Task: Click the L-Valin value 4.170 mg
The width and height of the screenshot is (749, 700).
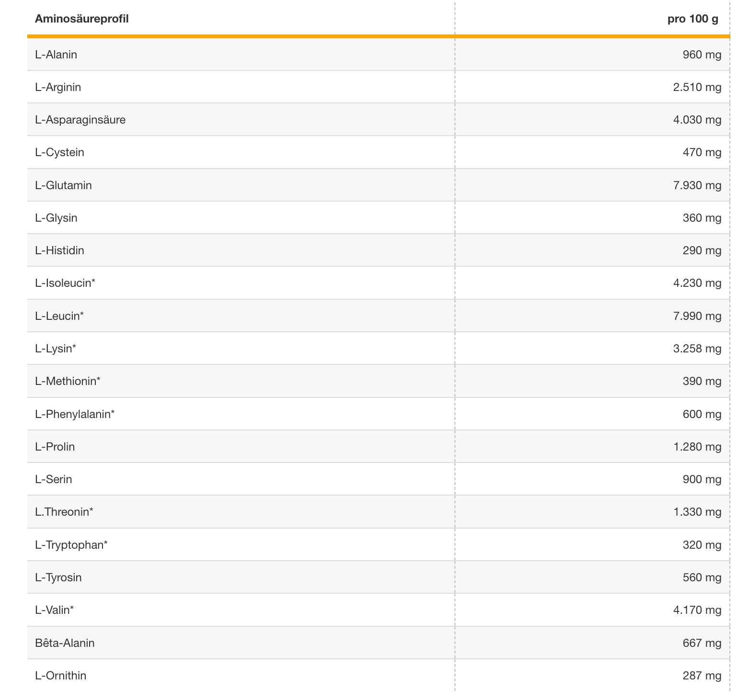Action: (697, 610)
